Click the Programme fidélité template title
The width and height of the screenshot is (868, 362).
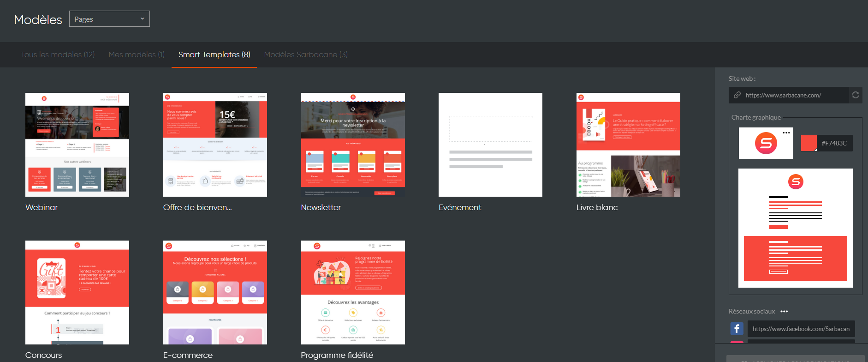coord(337,355)
